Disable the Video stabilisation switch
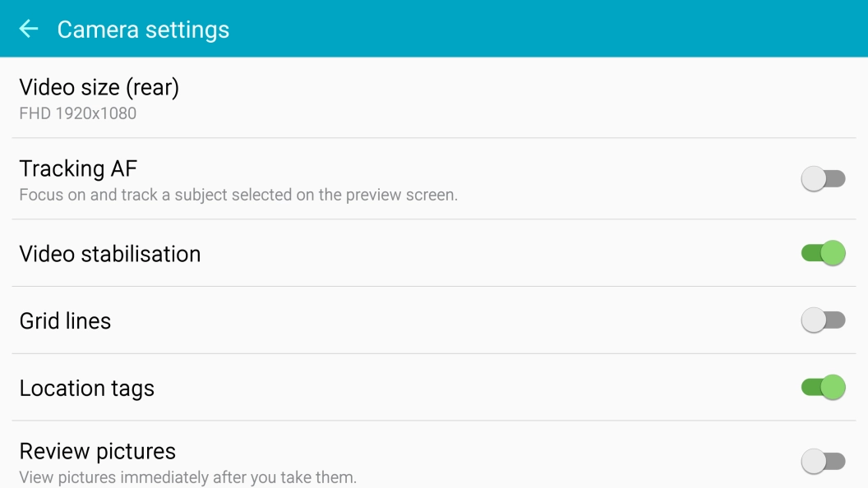868x488 pixels. click(x=823, y=253)
